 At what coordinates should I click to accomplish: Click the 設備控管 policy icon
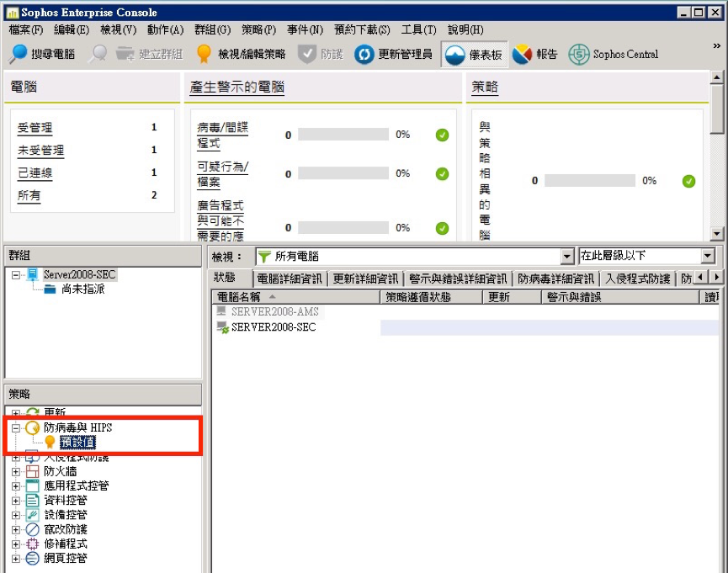32,515
